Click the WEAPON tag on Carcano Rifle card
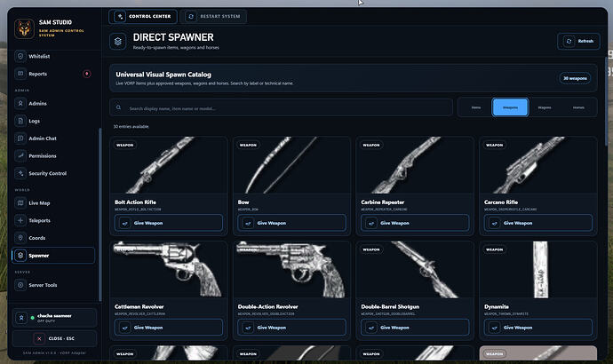613x364 pixels. coord(494,145)
